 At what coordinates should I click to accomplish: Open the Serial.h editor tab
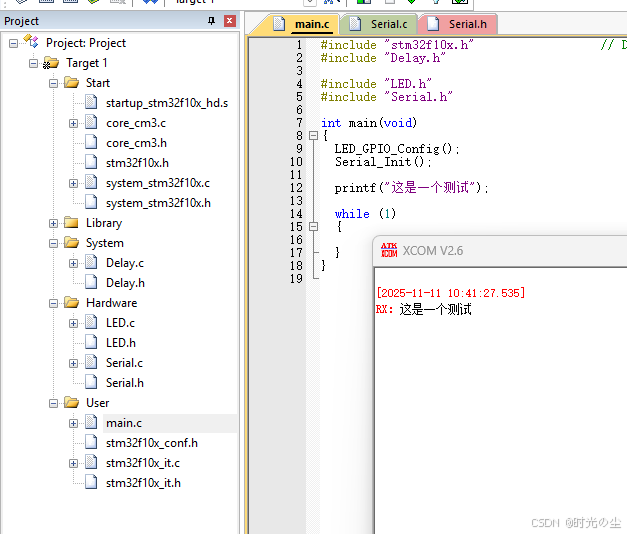click(x=458, y=24)
